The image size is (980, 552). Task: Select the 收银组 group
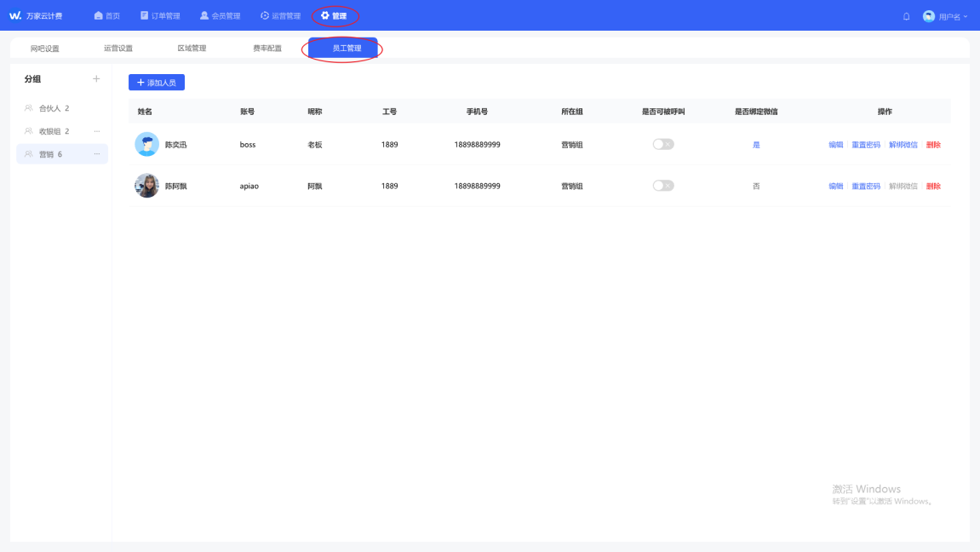coord(62,131)
